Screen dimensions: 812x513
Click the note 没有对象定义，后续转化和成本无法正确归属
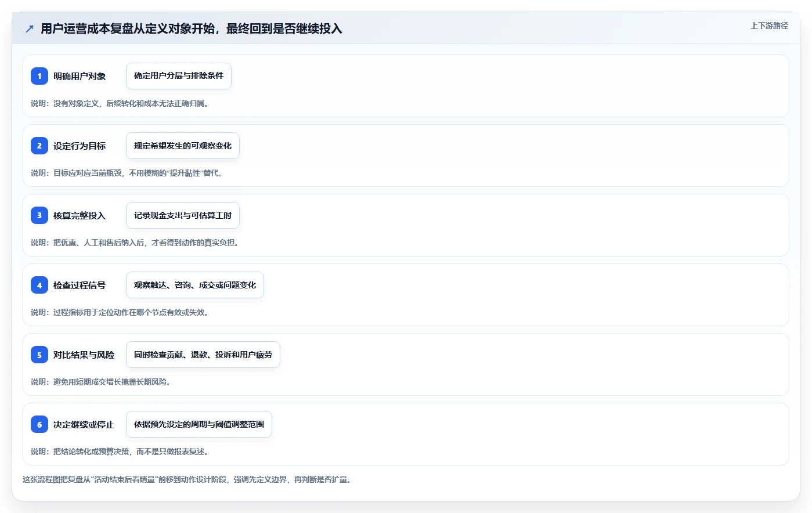click(120, 103)
